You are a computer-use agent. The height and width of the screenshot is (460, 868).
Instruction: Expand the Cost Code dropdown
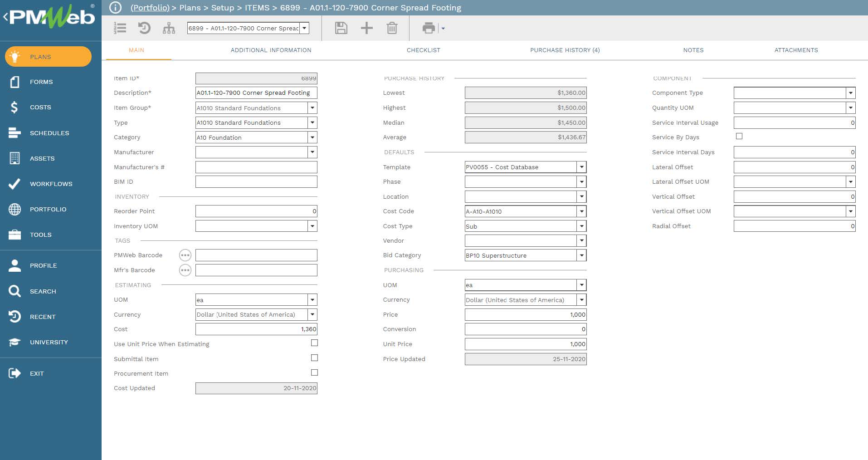click(581, 211)
